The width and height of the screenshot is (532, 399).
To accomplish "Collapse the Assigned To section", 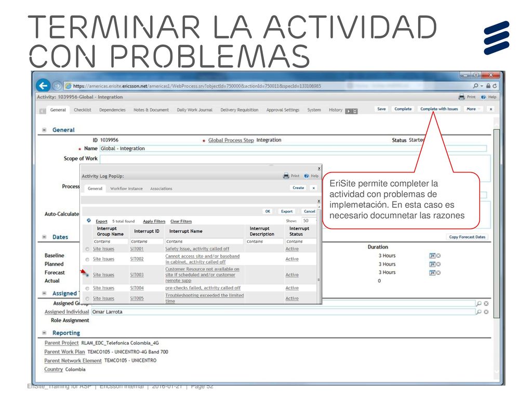I will click(x=44, y=293).
